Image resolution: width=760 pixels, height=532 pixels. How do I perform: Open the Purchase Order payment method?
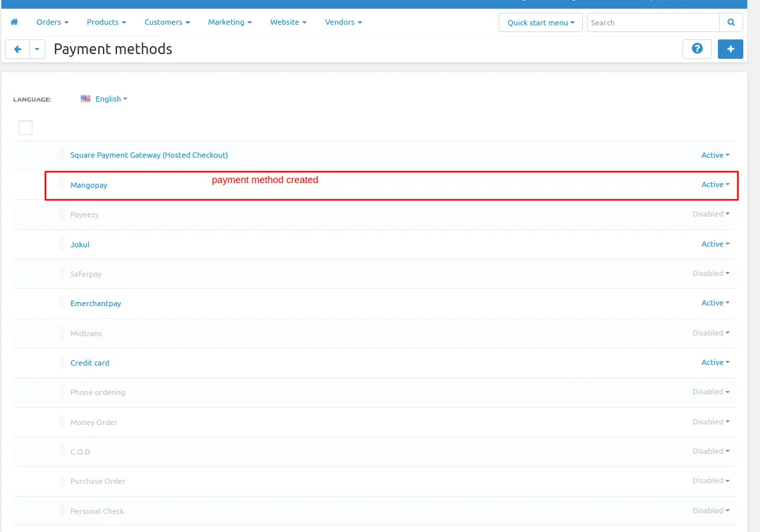tap(98, 482)
